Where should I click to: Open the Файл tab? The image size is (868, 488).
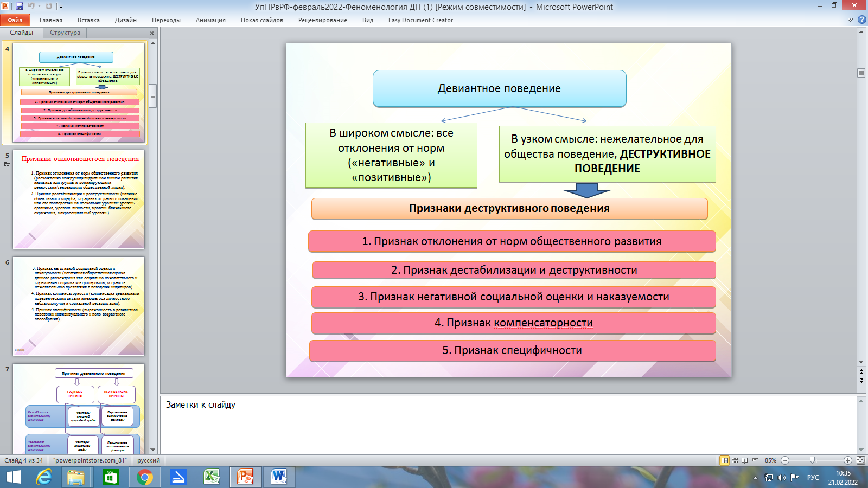(x=15, y=20)
